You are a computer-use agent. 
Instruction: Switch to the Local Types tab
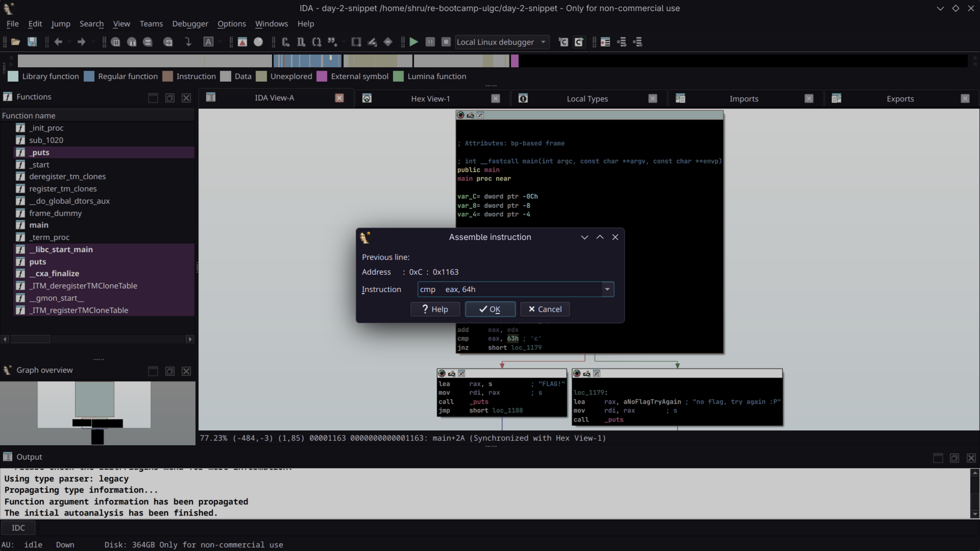[587, 99]
